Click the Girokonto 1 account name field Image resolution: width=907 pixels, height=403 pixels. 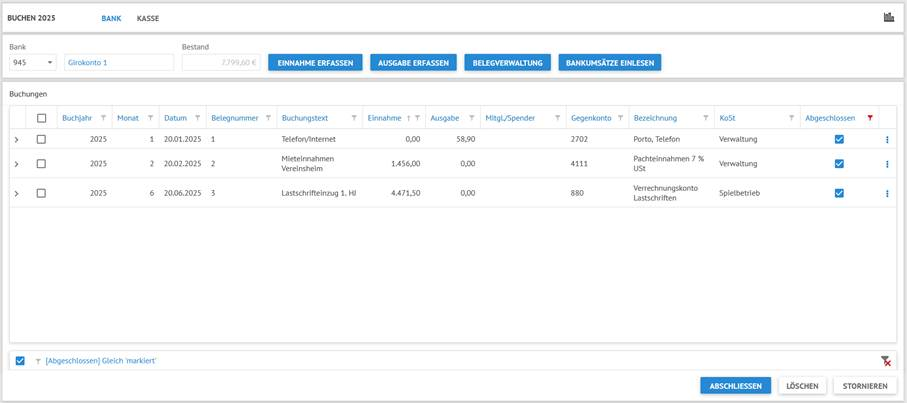118,63
